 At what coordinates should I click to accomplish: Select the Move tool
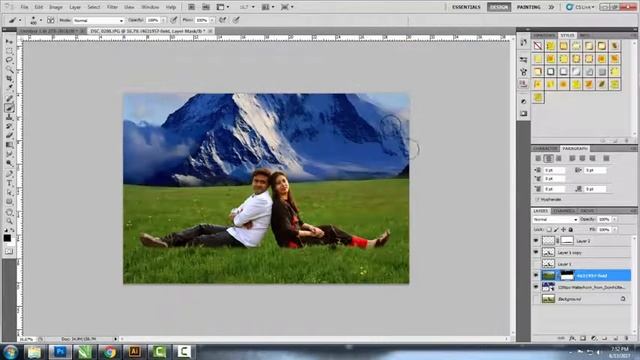pyautogui.click(x=9, y=42)
